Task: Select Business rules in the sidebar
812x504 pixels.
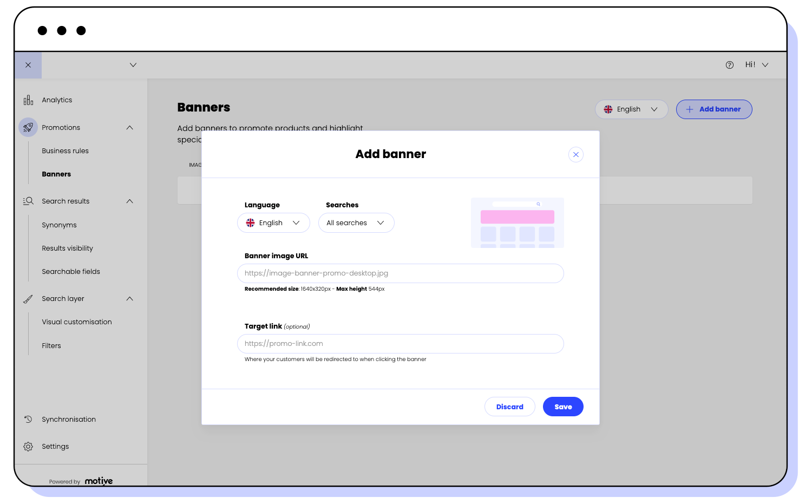Action: coord(65,150)
